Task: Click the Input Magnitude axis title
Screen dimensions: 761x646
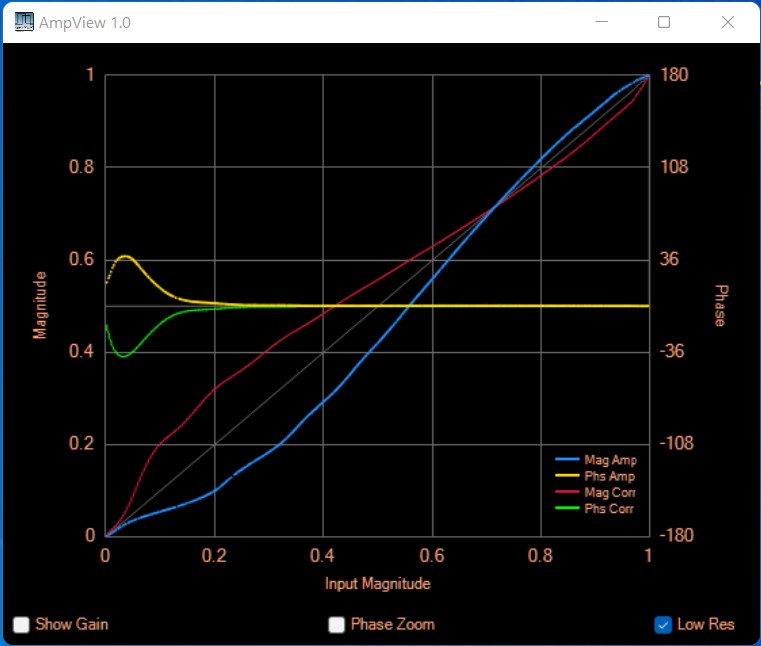Action: [x=377, y=583]
